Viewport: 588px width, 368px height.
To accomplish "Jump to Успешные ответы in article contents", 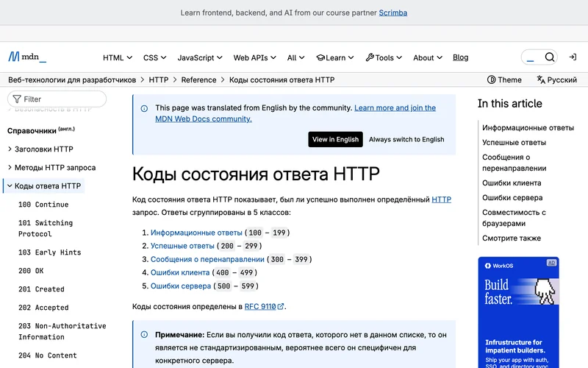I will coord(514,142).
